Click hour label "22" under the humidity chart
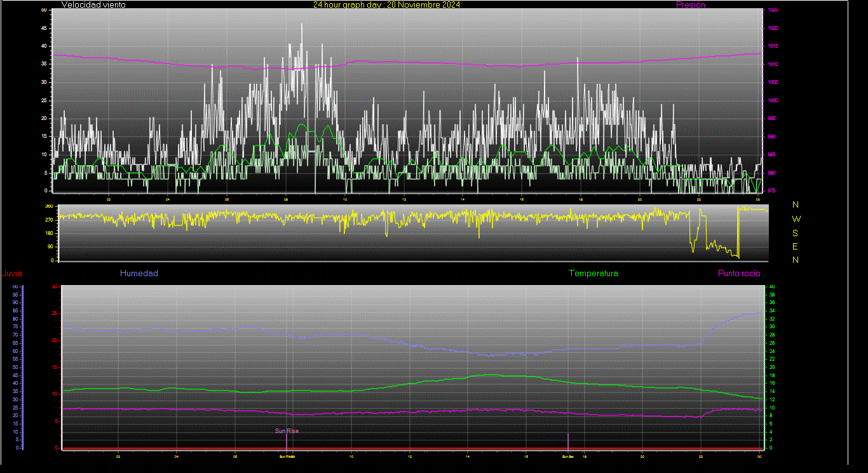The image size is (868, 473). point(701,456)
